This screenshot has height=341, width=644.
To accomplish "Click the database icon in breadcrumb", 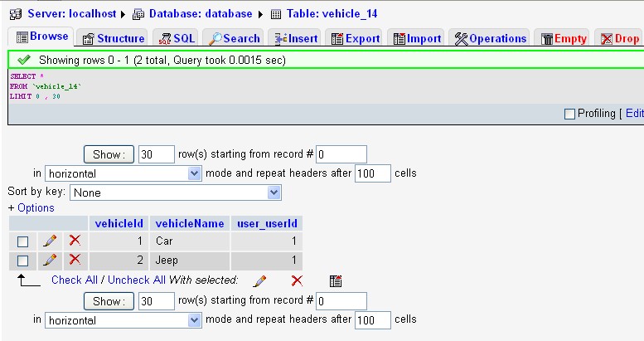I will (138, 14).
